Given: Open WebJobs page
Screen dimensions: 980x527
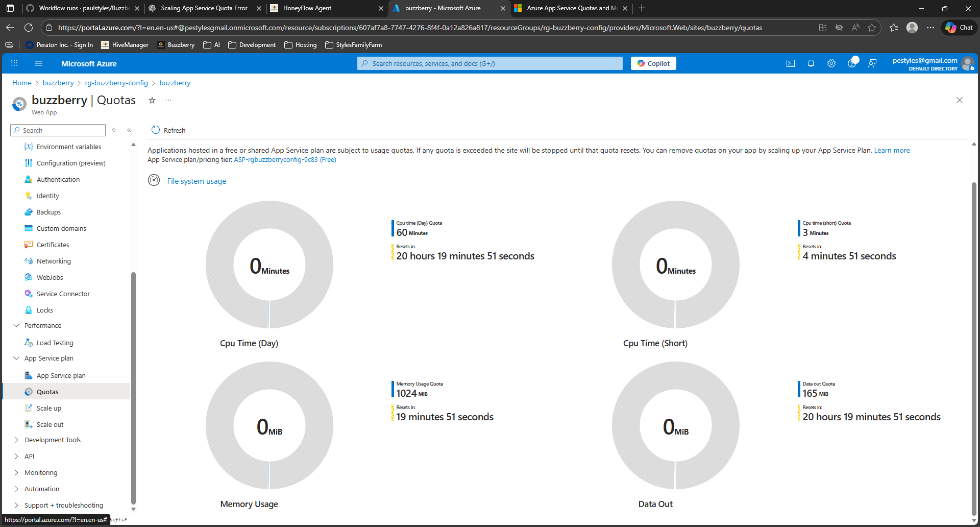Looking at the screenshot, I should point(50,277).
